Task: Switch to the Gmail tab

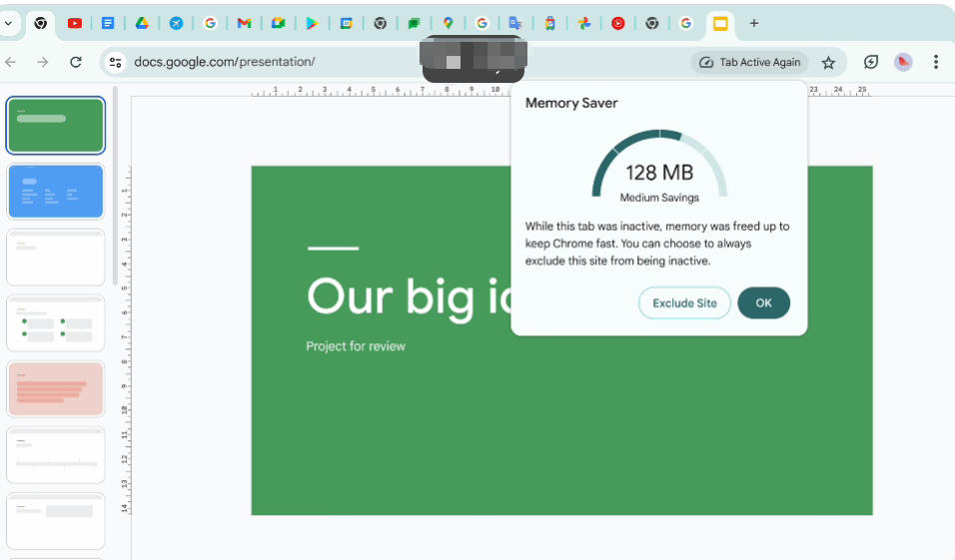Action: [244, 23]
